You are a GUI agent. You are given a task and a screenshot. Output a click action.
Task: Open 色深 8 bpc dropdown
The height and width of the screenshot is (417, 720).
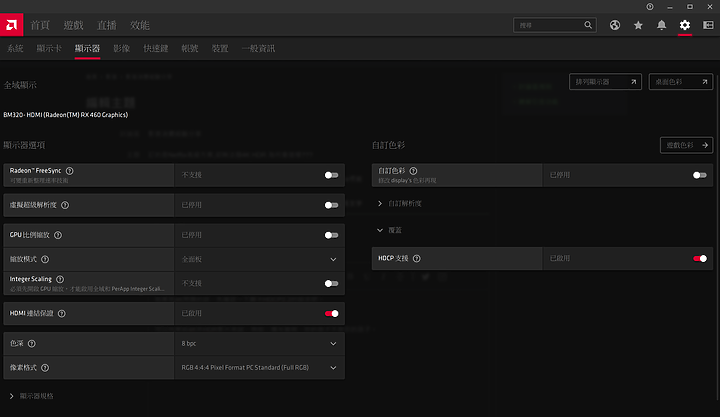(x=259, y=344)
